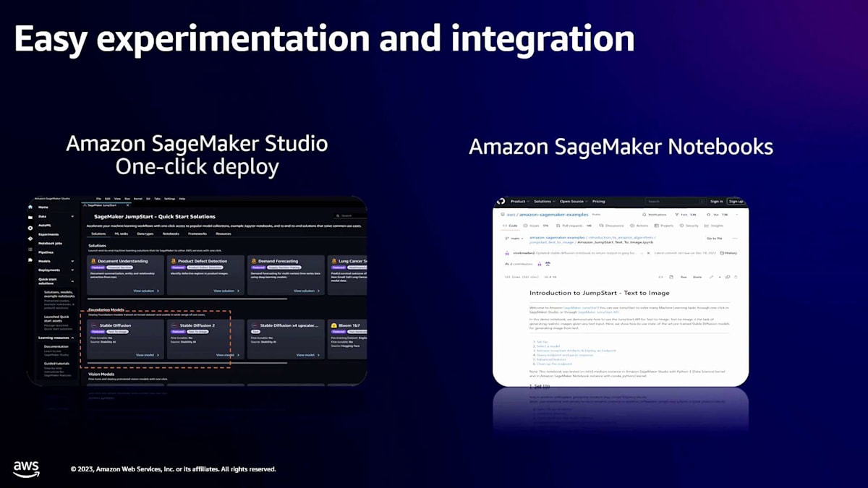Open the File menu in SageMaker Studio
Viewport: 868px width, 488px height.
(98, 199)
